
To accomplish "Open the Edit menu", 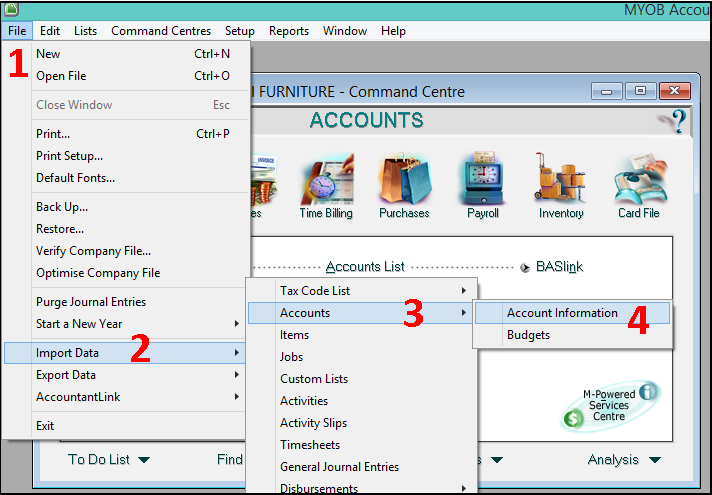I will 49,31.
